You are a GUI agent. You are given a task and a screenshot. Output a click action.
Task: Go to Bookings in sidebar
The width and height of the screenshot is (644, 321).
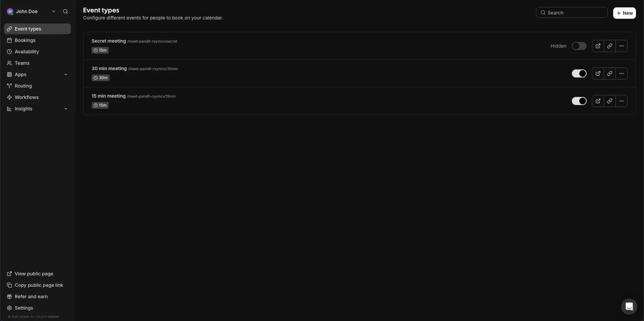point(25,40)
